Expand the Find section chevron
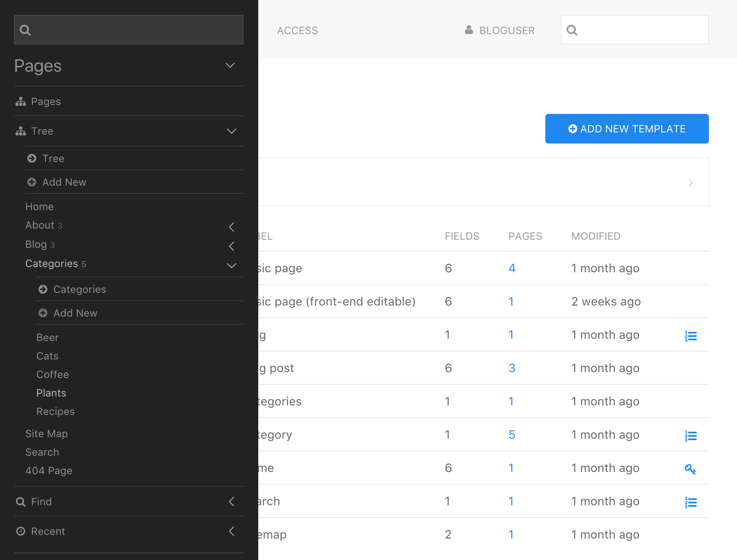 point(232,502)
